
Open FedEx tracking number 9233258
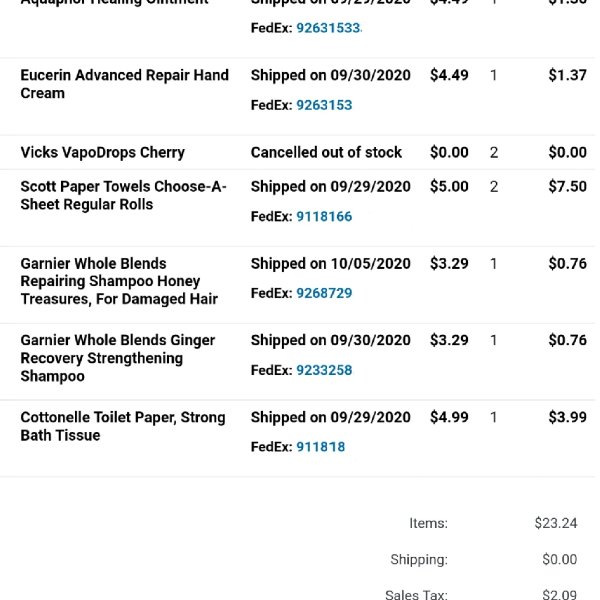click(x=324, y=370)
